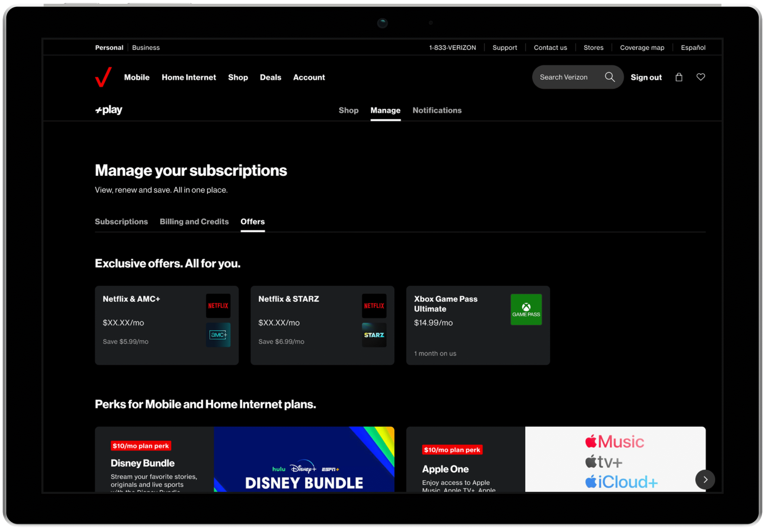769x532 pixels.
Task: Open the Support link
Action: tap(506, 48)
